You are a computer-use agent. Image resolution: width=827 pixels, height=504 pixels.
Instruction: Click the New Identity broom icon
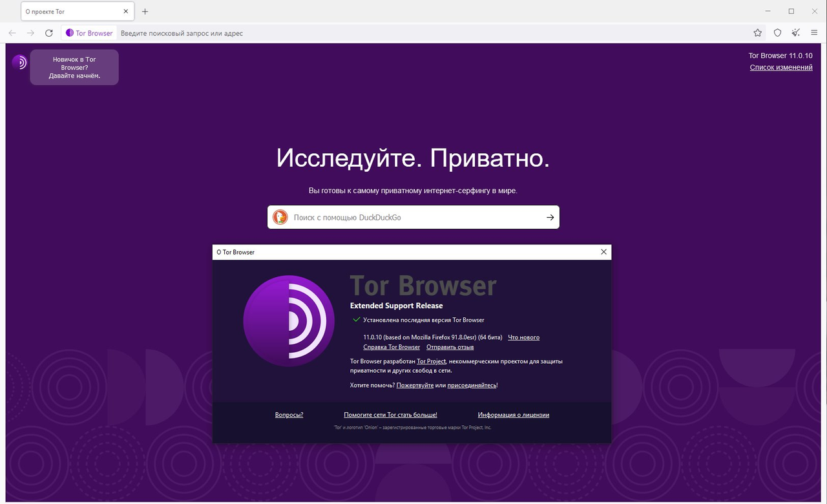pos(796,33)
